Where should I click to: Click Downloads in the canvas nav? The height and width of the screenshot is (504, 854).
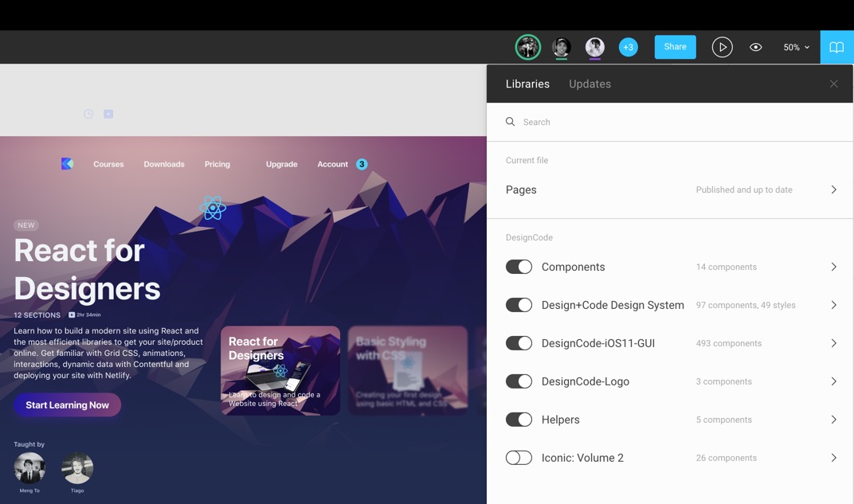click(164, 164)
